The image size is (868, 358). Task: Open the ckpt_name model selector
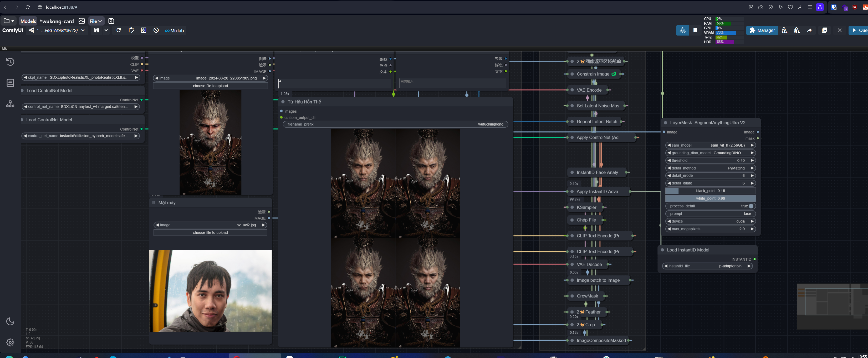(x=80, y=77)
